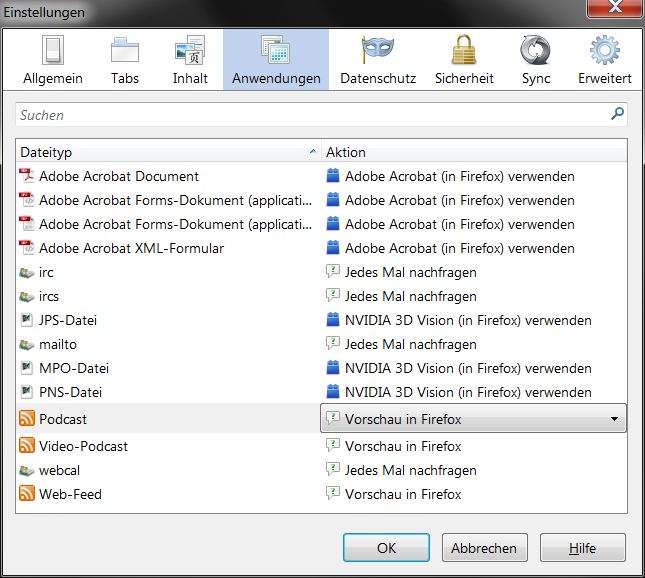Select the Video-Podcast row
The width and height of the screenshot is (645, 578).
tap(321, 446)
